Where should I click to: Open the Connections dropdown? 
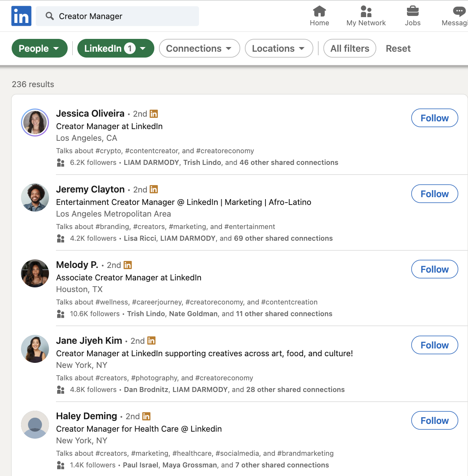tap(199, 48)
